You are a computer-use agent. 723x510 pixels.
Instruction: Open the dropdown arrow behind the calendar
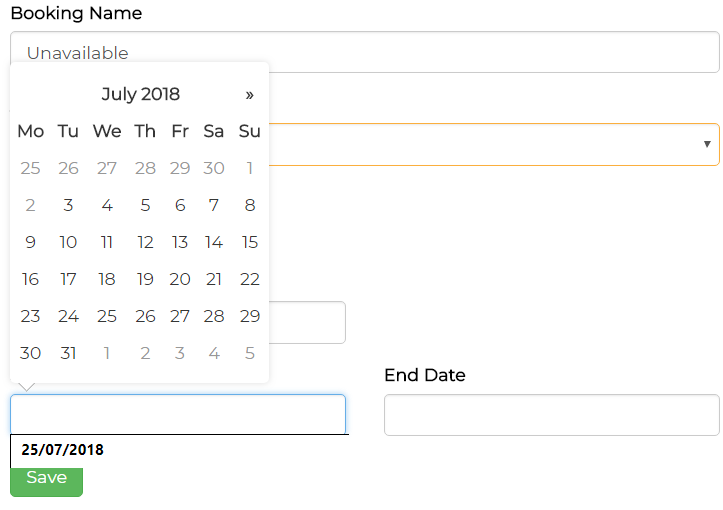click(x=707, y=145)
